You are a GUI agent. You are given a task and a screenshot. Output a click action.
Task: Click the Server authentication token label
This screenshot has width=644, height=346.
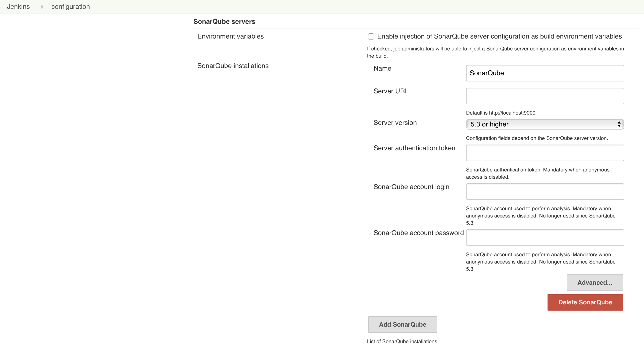click(414, 148)
